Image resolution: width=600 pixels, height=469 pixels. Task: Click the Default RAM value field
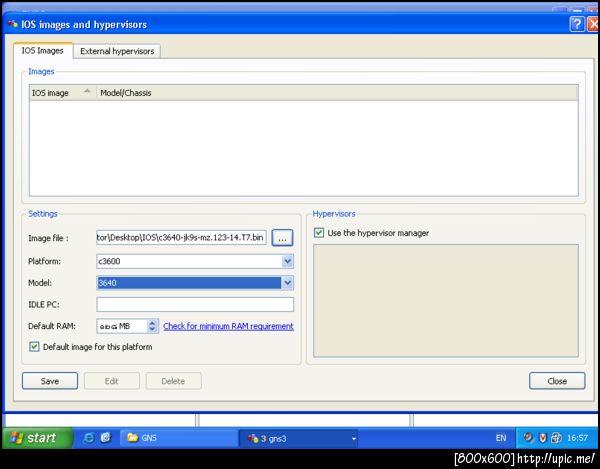[122, 326]
